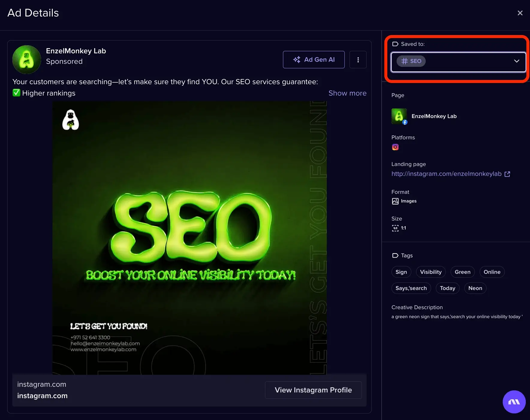Screen dimensions: 530x420
Task: Select the Today tag
Action: 448,288
